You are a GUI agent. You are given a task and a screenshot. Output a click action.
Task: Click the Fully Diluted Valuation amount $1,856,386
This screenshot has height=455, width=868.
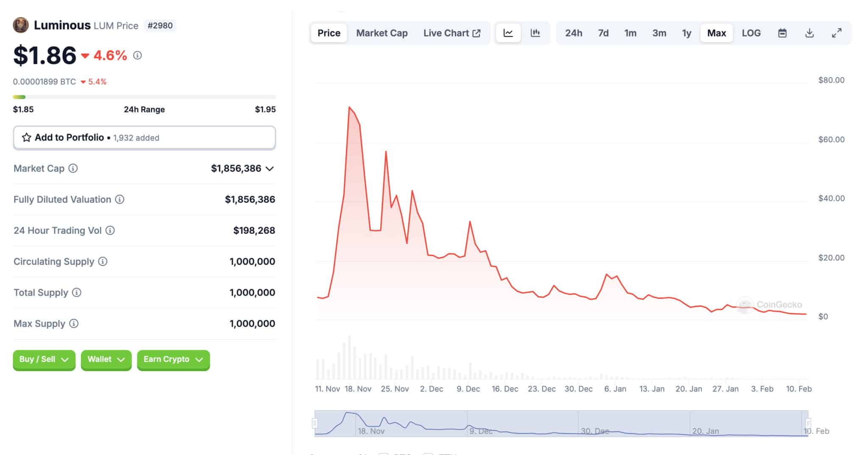(250, 200)
